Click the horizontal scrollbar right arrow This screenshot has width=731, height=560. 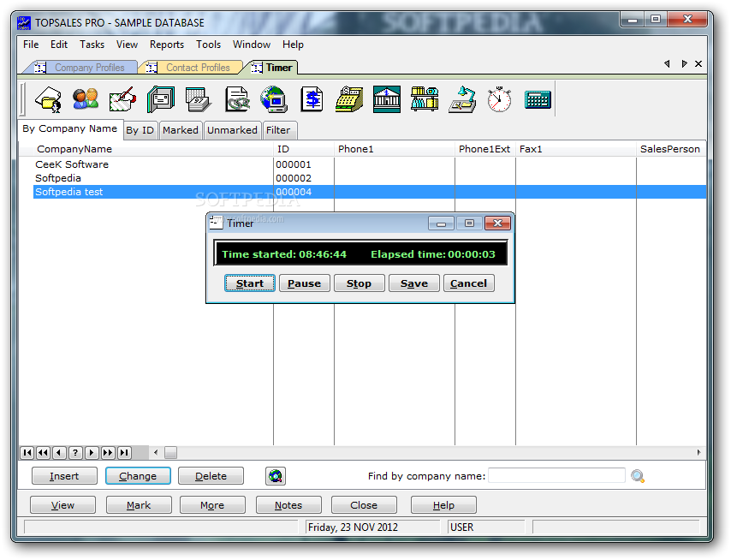click(x=698, y=452)
